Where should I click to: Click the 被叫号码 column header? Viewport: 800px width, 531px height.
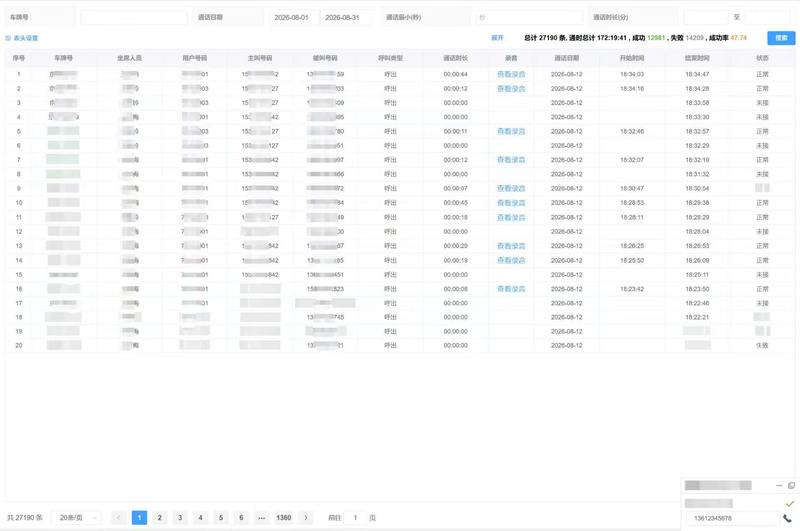(x=326, y=58)
